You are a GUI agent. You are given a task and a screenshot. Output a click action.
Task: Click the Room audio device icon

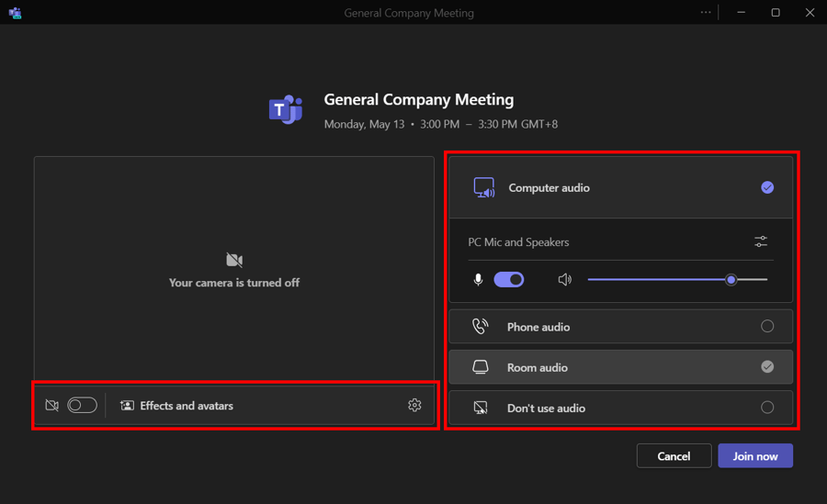pyautogui.click(x=480, y=367)
